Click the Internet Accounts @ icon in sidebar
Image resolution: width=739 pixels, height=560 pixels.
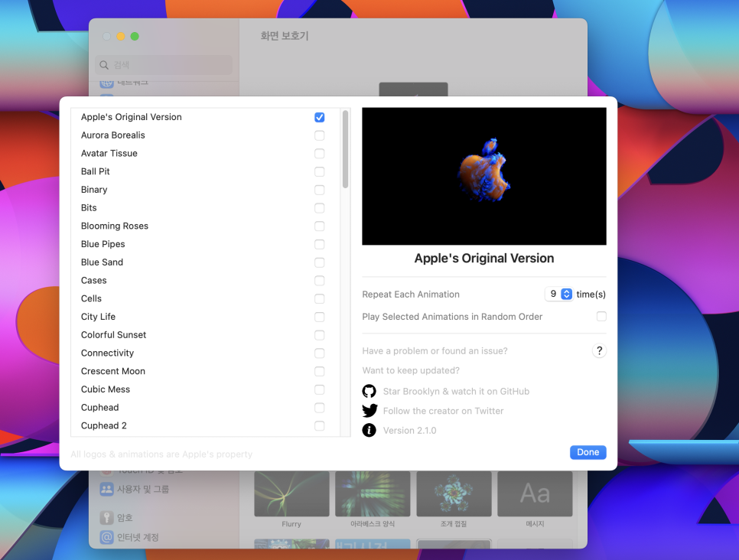coord(106,537)
